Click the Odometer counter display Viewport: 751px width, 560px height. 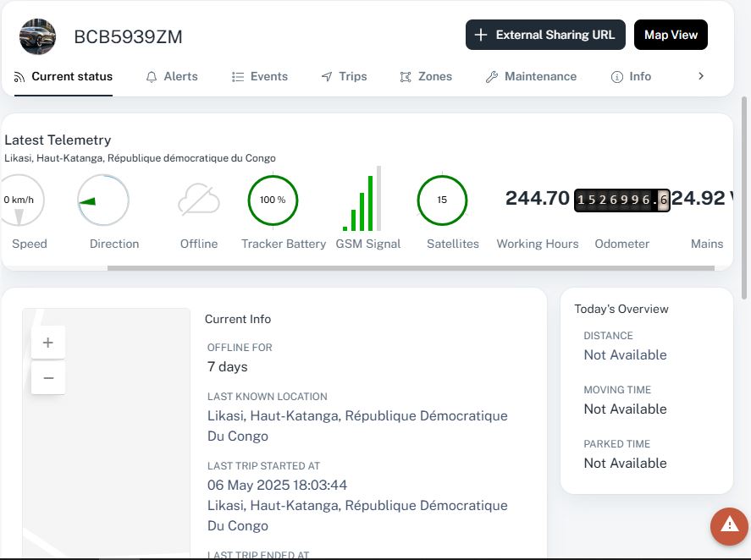pyautogui.click(x=621, y=200)
